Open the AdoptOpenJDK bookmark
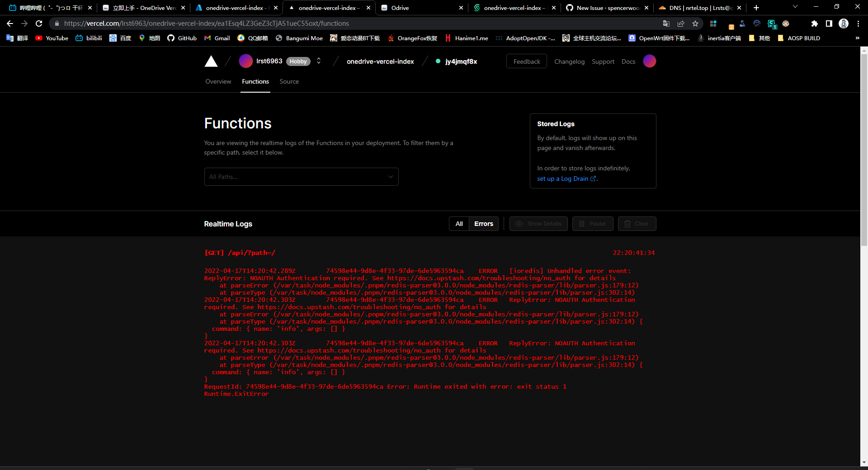The image size is (868, 470). (525, 38)
